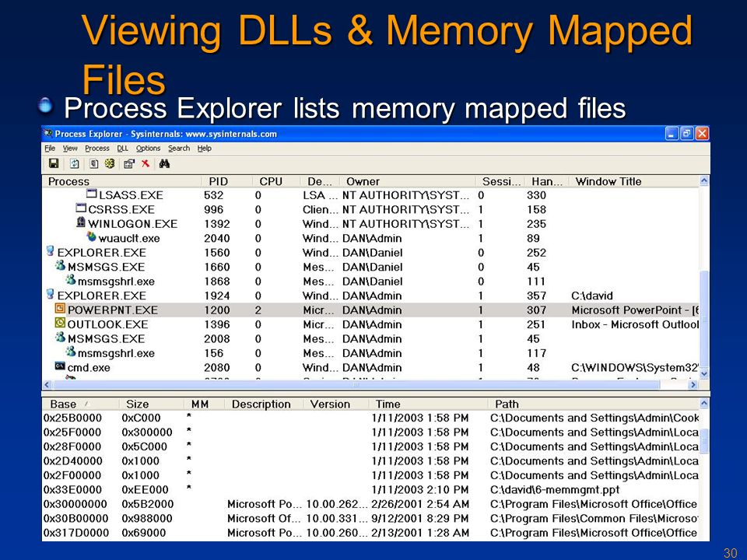Open the Process menu
The width and height of the screenshot is (747, 560).
click(x=97, y=148)
